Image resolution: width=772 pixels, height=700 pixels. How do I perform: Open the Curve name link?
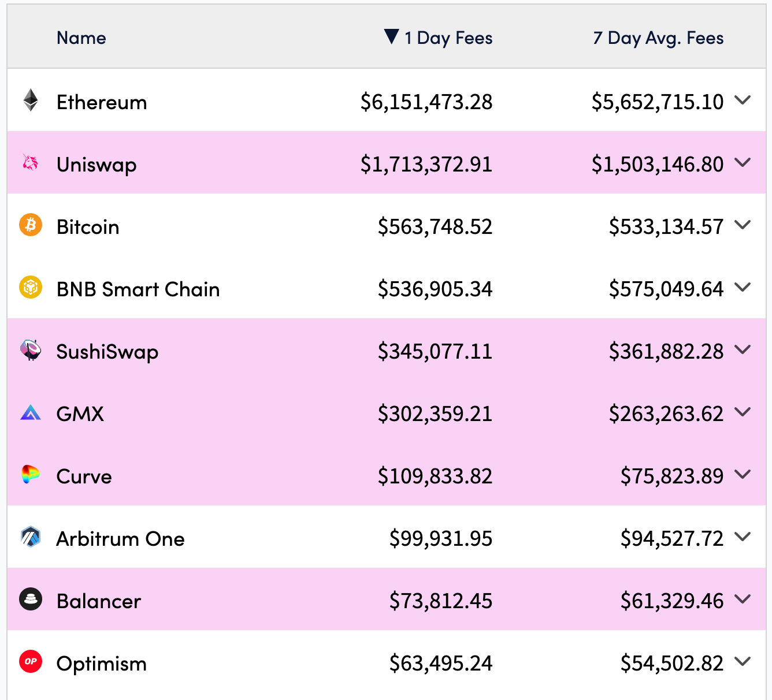click(x=84, y=476)
